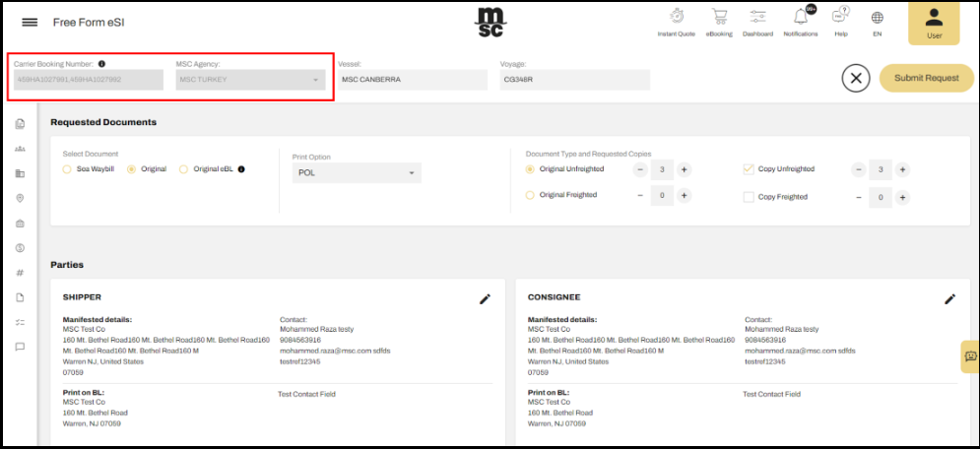Open sidebar briefcase icon

click(x=20, y=224)
